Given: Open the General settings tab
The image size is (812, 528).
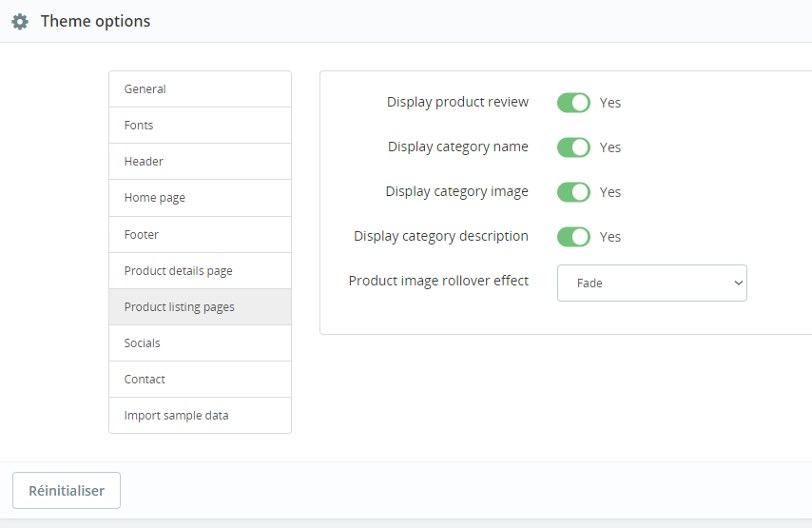Looking at the screenshot, I should 200,89.
